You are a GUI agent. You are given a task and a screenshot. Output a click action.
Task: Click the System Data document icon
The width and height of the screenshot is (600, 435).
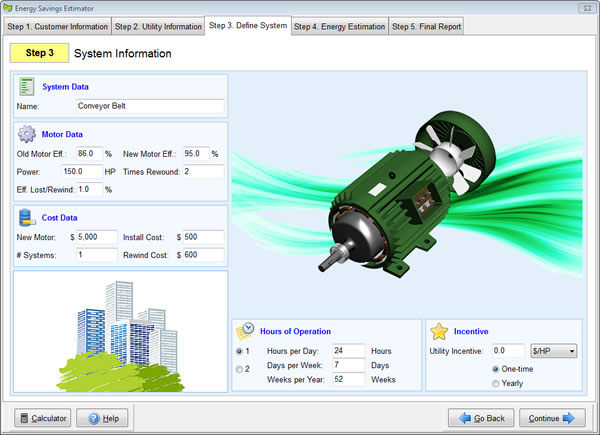point(27,87)
